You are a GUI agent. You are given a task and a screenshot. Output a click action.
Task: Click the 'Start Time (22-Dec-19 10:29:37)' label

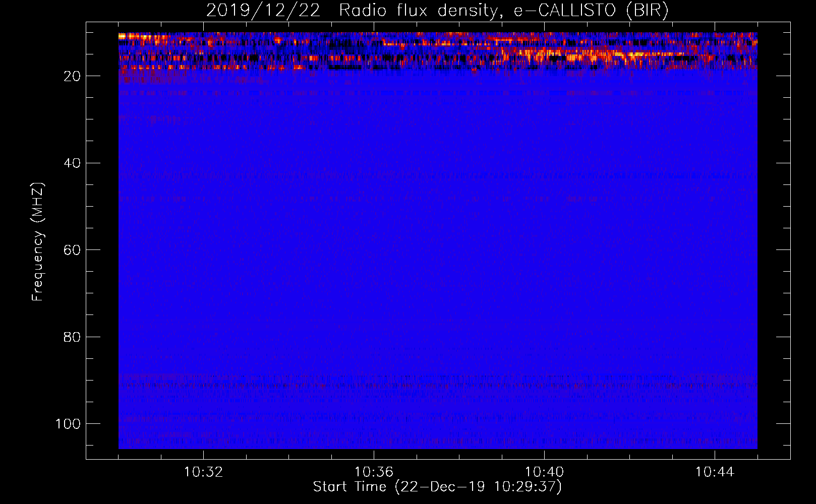[437, 487]
